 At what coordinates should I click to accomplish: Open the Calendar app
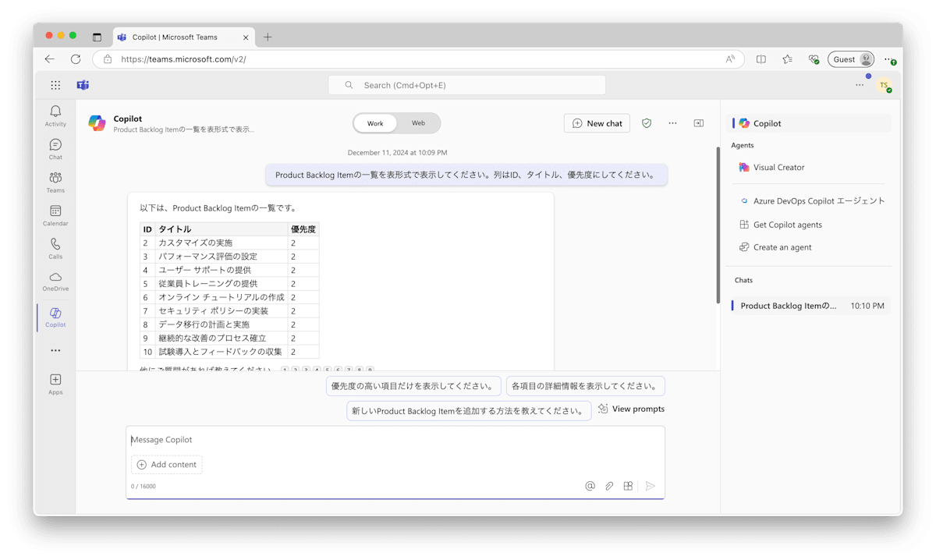(x=55, y=216)
